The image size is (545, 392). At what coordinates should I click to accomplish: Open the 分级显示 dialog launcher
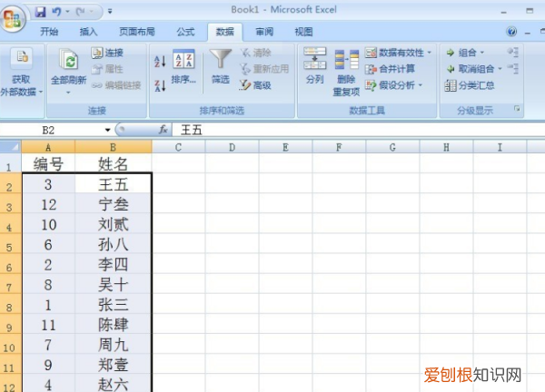tap(517, 109)
